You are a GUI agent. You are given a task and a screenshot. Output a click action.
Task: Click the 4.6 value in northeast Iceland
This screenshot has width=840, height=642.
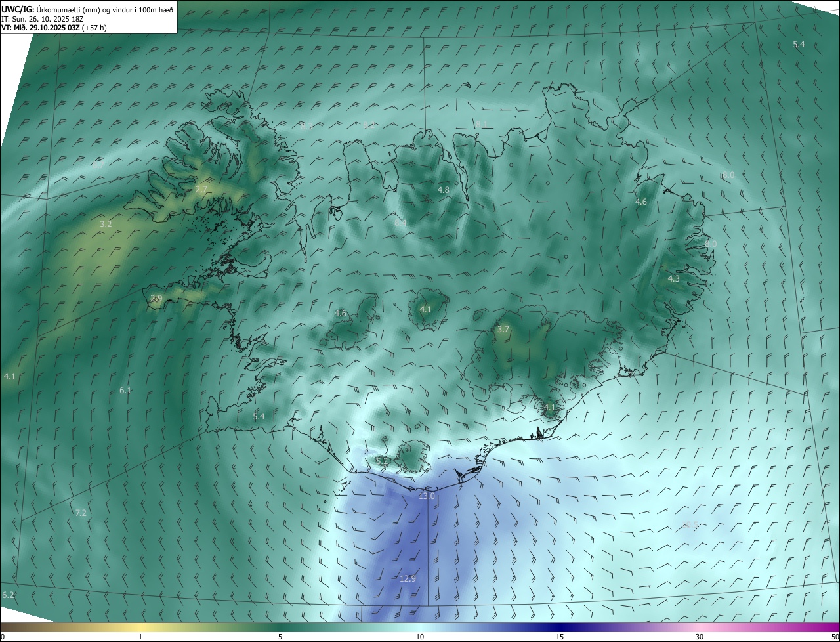[641, 202]
